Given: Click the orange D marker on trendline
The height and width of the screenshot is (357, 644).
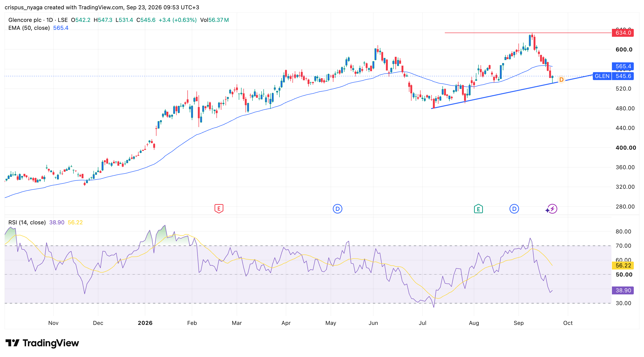Looking at the screenshot, I should click(561, 80).
